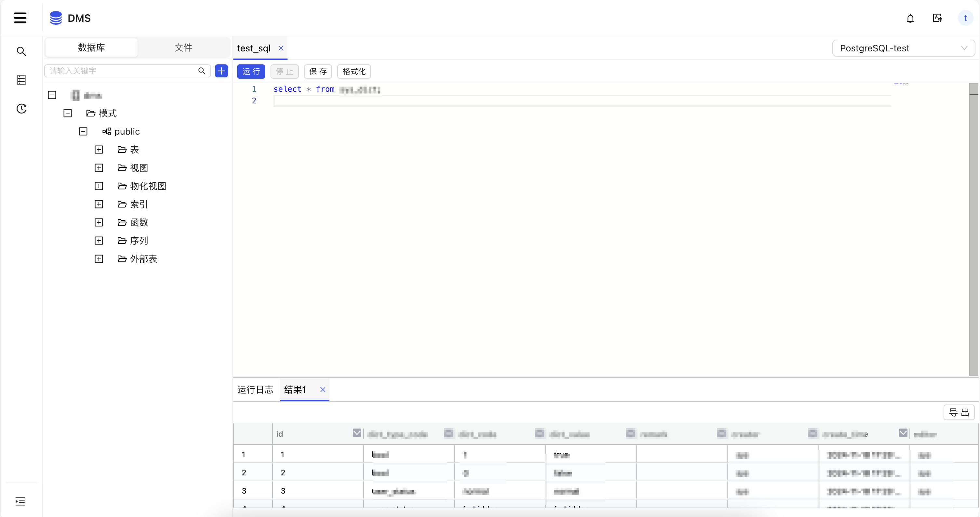Switch to the 文件 tab
The image size is (980, 517).
183,47
